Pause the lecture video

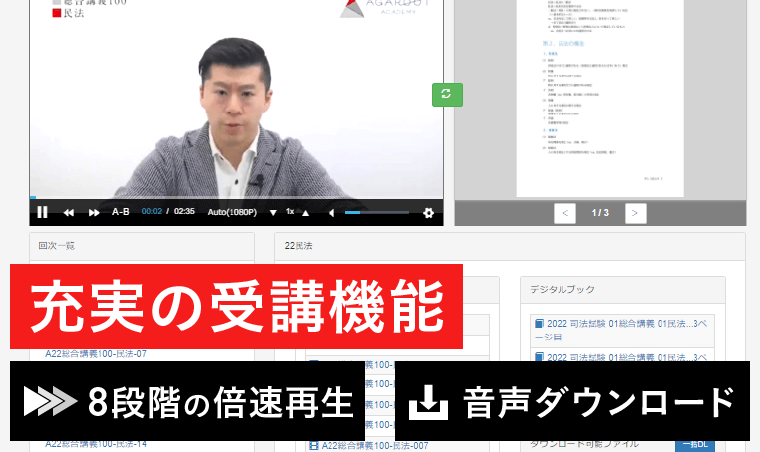click(x=42, y=212)
